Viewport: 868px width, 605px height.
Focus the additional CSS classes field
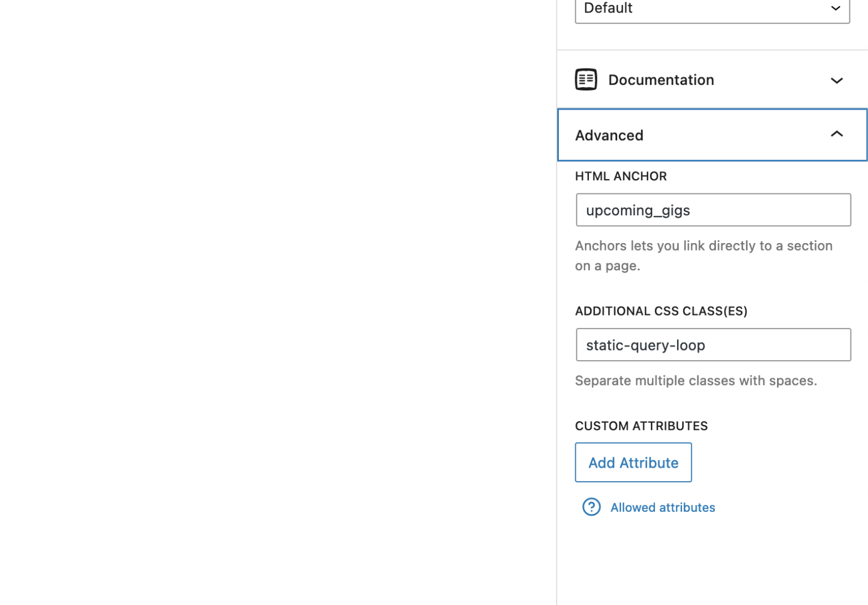click(x=713, y=345)
